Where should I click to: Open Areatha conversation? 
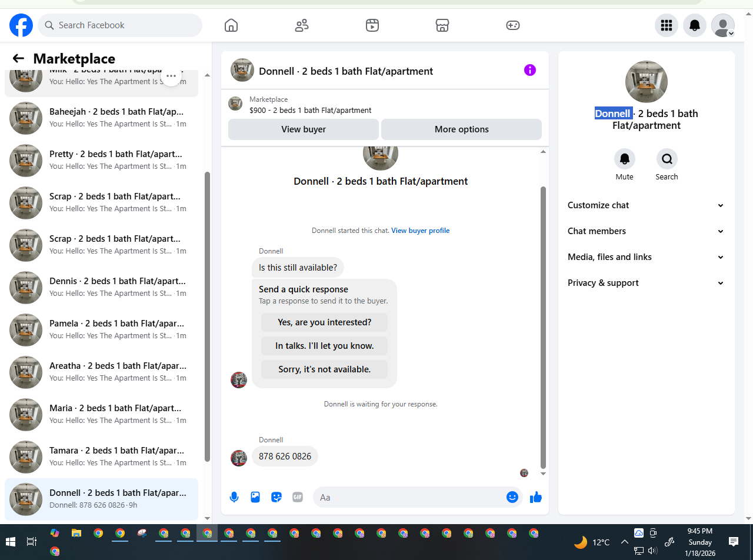pyautogui.click(x=101, y=372)
